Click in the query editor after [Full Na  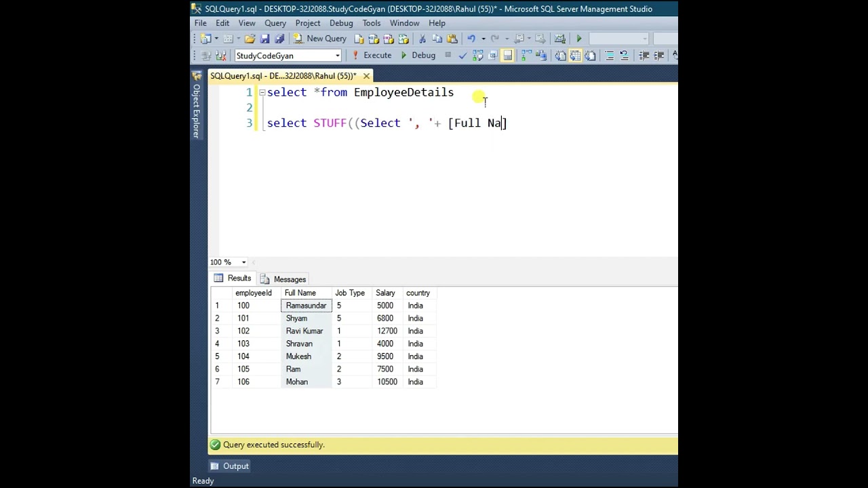(502, 123)
